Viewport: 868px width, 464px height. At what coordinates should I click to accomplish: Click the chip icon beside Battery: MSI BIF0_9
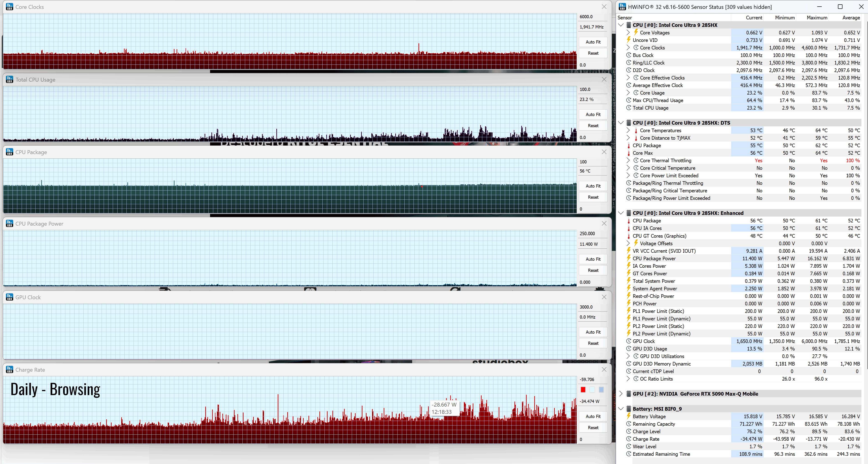(x=628, y=408)
